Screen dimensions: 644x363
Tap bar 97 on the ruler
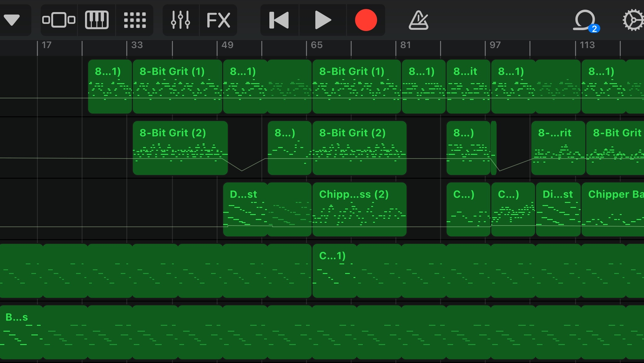pos(495,46)
